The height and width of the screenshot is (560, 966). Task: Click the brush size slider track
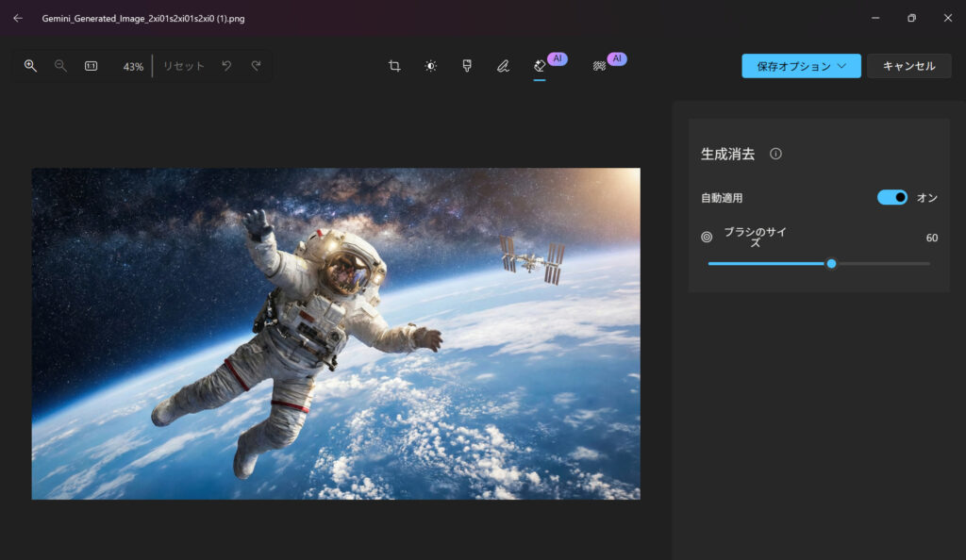pyautogui.click(x=877, y=264)
